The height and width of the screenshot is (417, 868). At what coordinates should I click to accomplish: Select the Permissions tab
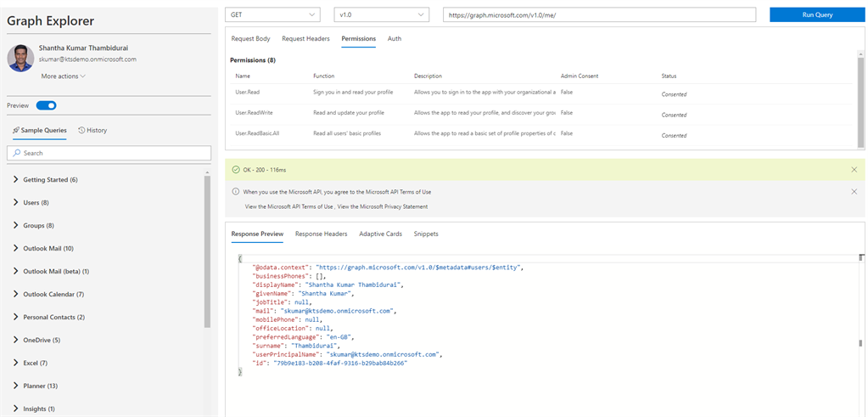(x=359, y=39)
